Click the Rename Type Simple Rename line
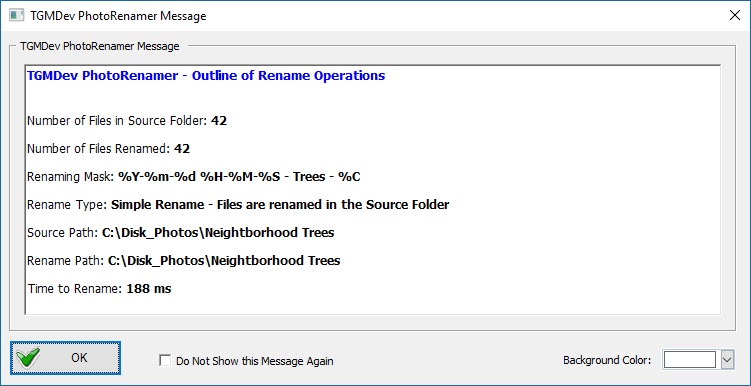Viewport: 751px width, 386px height. coord(238,205)
